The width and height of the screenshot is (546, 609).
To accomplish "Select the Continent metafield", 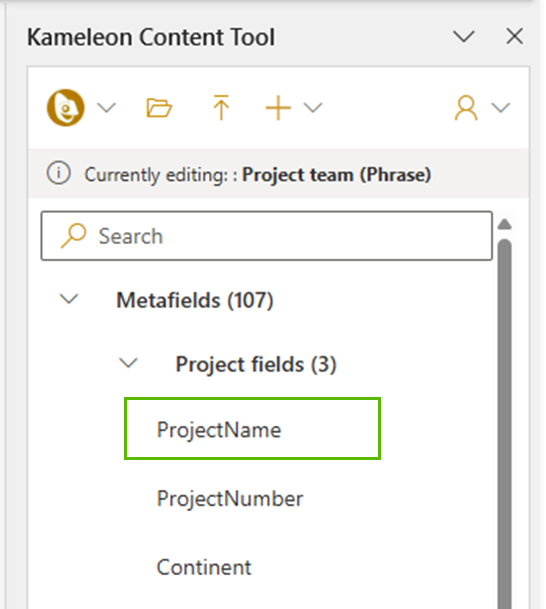I will pos(204,567).
